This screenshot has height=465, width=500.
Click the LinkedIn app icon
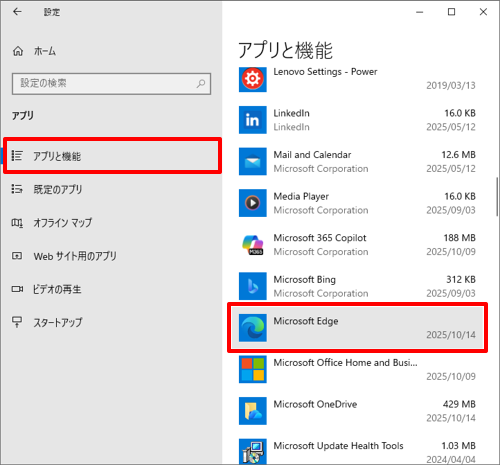[253, 120]
